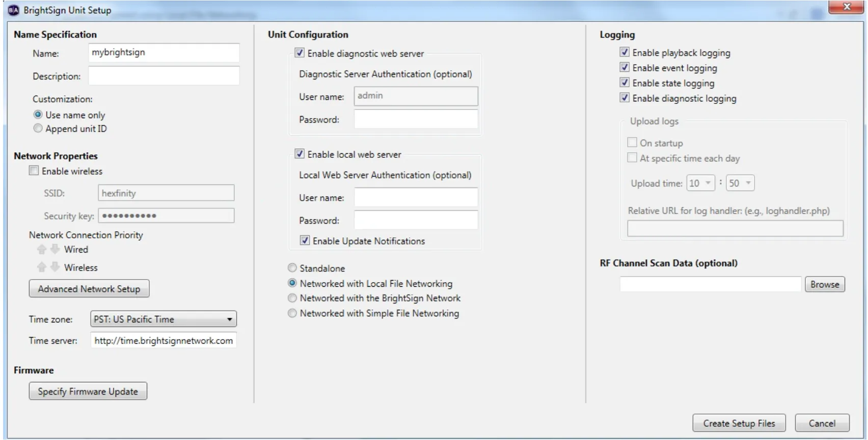
Task: Close the BrightSign Unit Setup window
Action: (846, 7)
